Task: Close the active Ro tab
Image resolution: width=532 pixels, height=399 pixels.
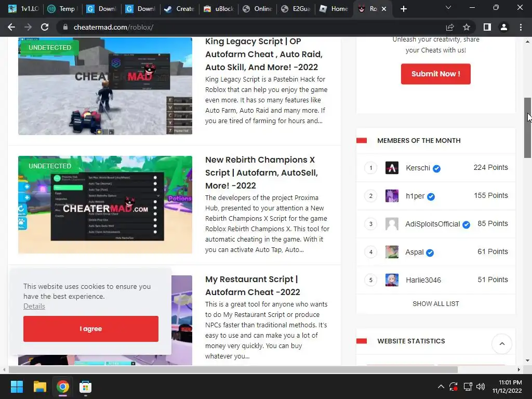Action: click(x=384, y=9)
